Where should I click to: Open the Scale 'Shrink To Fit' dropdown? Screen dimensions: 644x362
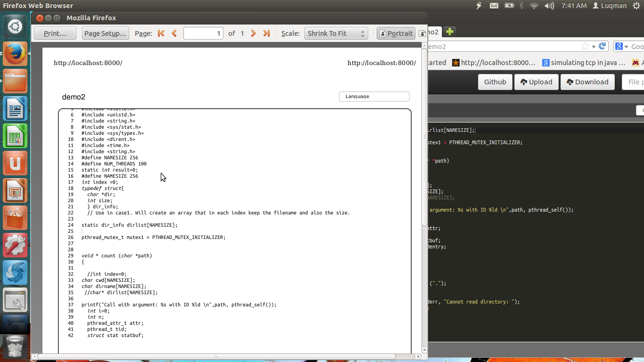click(x=336, y=33)
